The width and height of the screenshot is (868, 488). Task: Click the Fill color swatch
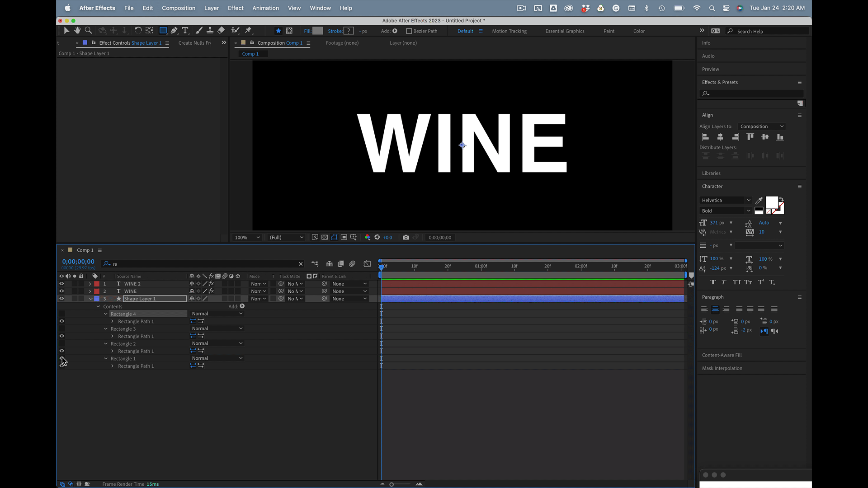pos(318,31)
